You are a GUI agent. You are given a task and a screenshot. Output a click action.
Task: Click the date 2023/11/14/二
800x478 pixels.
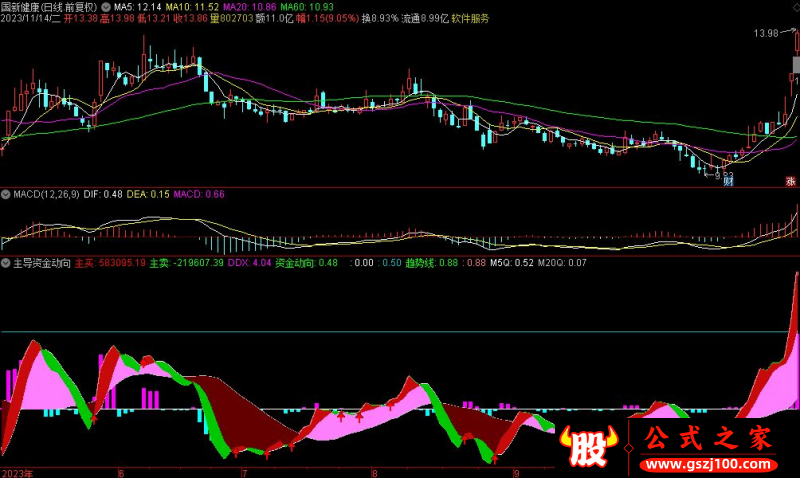tap(31, 19)
